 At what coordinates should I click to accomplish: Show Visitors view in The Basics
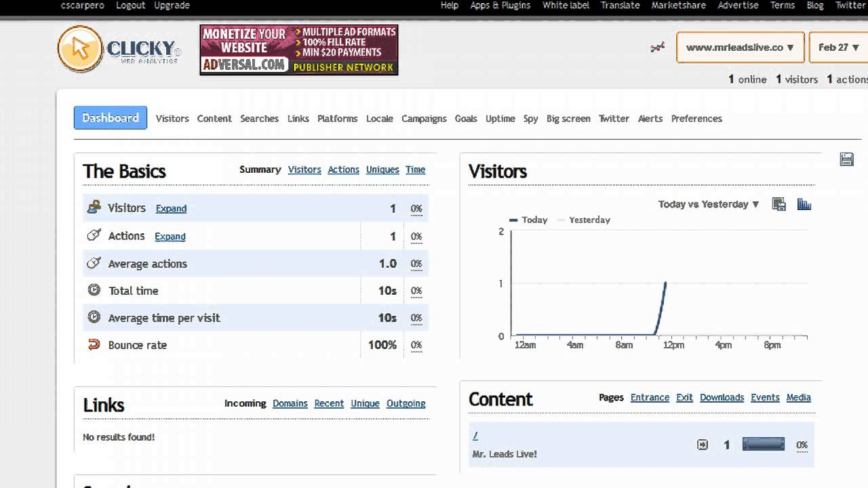(304, 170)
